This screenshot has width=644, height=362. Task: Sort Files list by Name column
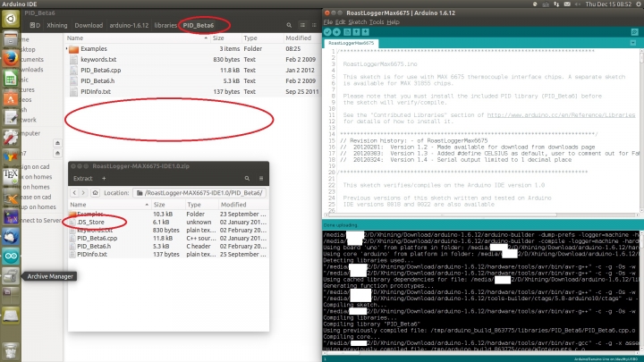coord(137,38)
